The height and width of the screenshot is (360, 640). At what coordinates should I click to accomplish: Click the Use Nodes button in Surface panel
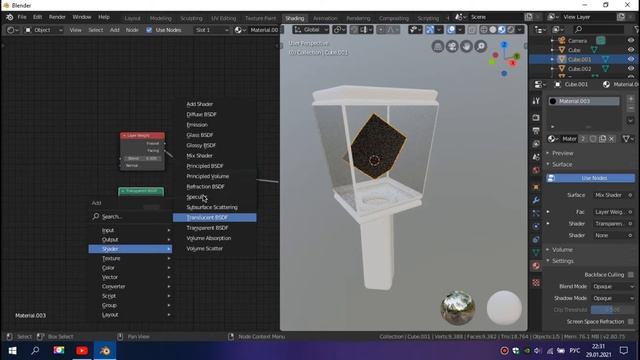point(591,178)
